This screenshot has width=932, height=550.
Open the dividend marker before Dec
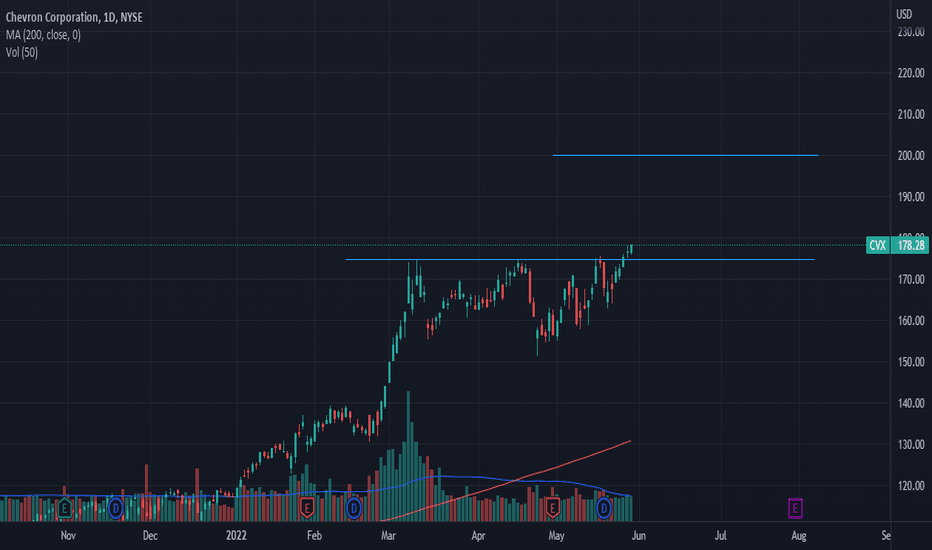pos(115,508)
